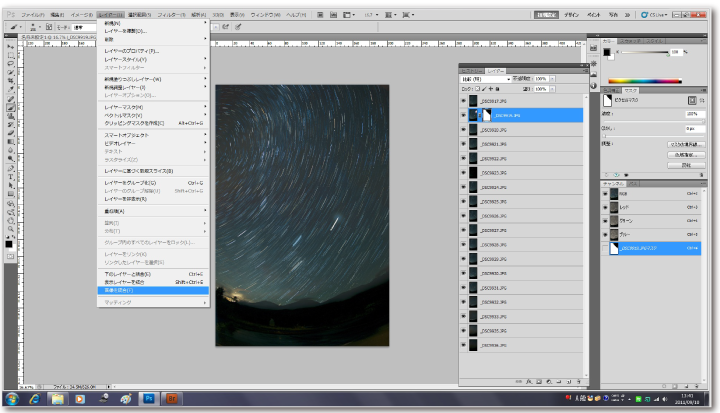The height and width of the screenshot is (413, 720).
Task: Hide the _DSC9917.JPG layer via eye icon
Action: click(464, 101)
